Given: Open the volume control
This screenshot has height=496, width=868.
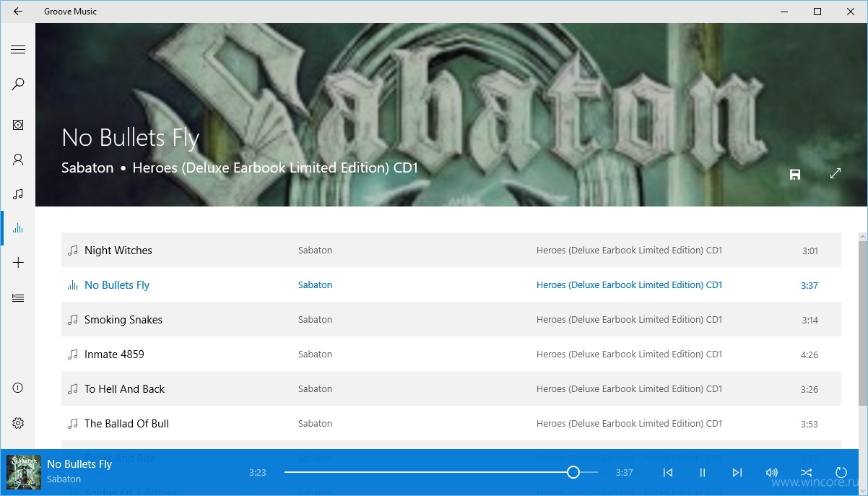Looking at the screenshot, I should (x=771, y=473).
